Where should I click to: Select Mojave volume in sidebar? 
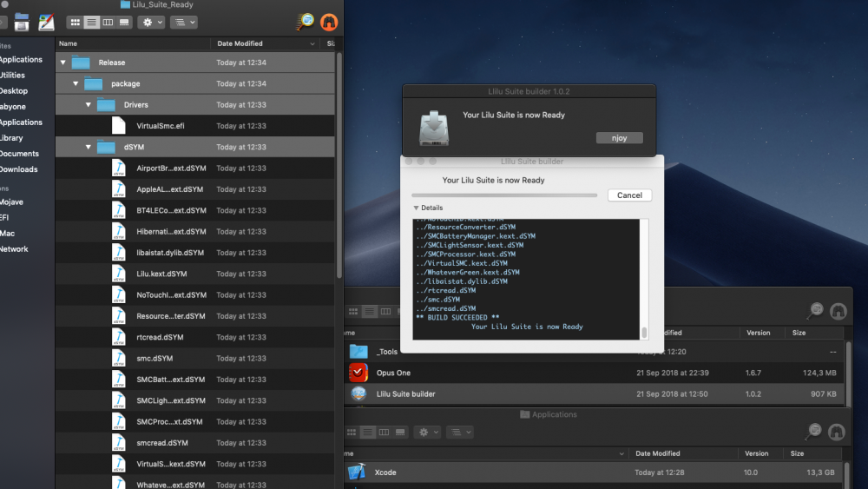coord(11,202)
